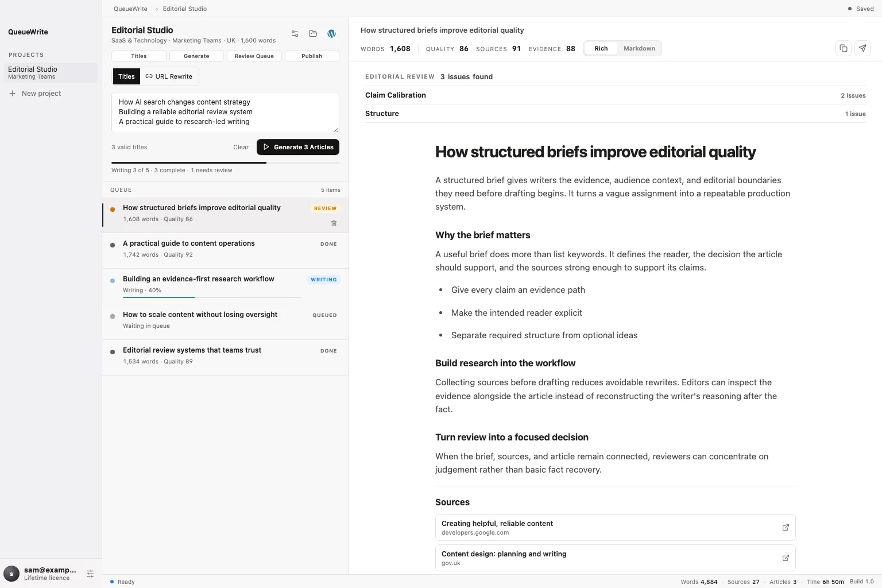Image resolution: width=882 pixels, height=588 pixels.
Task: Open queue item Editorial review systems that teams trust
Action: [x=226, y=357]
